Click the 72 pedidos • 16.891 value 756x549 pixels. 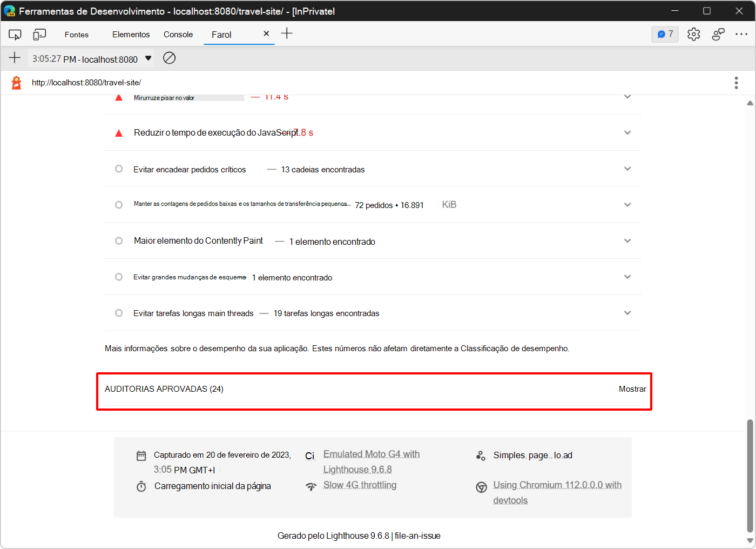389,205
